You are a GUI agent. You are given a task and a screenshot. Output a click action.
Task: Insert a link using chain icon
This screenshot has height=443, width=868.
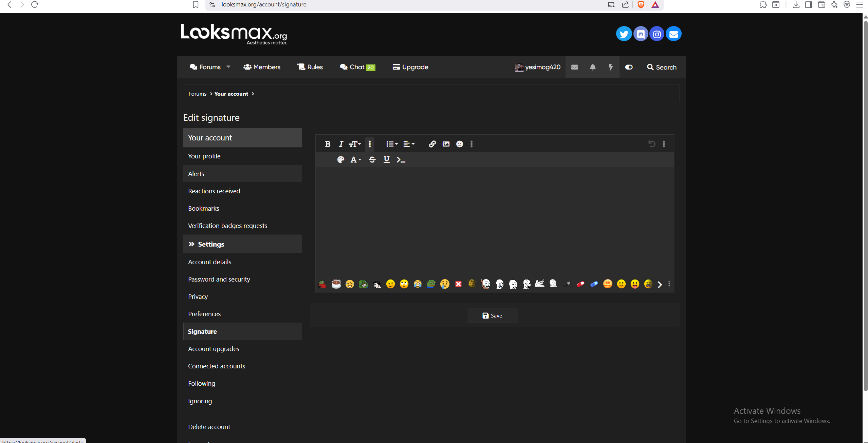pos(432,144)
